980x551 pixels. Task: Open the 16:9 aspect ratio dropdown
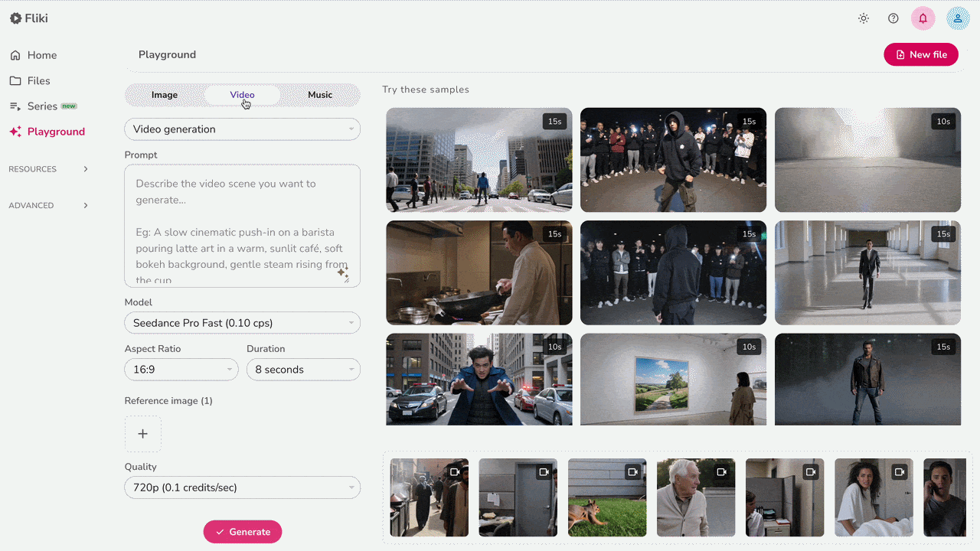[181, 370]
